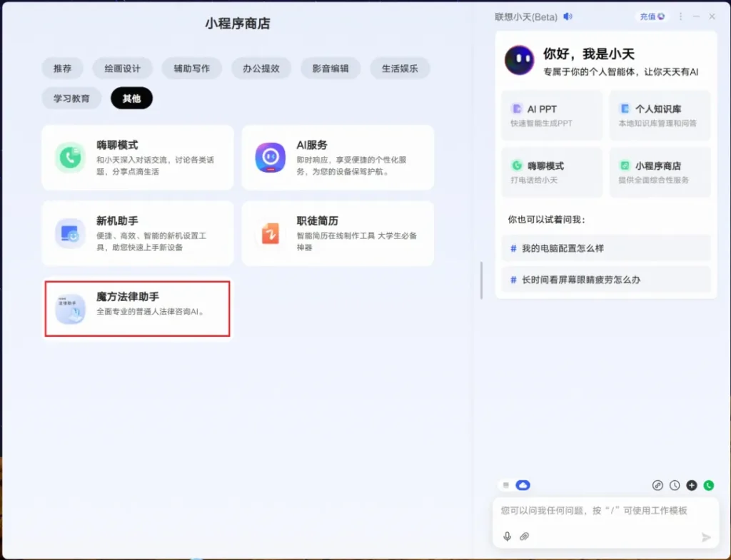Viewport: 731px width, 560px height.
Task: Click the plus icon for a new chat
Action: tap(691, 485)
